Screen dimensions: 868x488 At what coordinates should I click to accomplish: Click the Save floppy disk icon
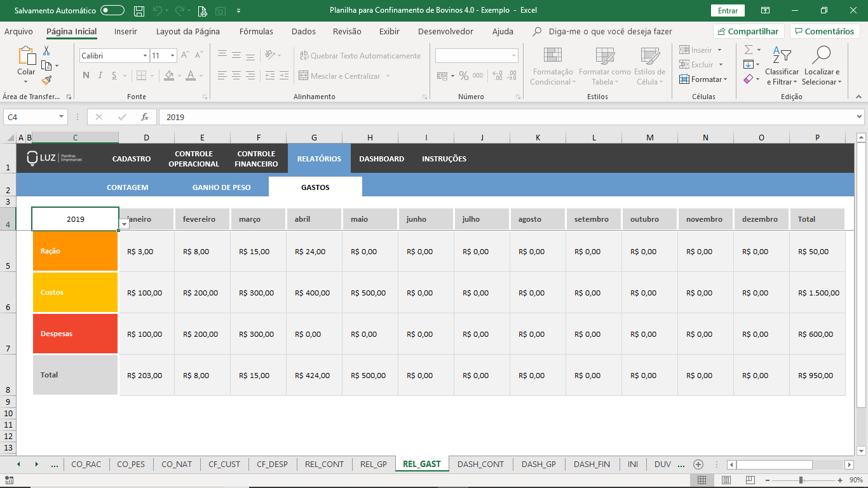coord(140,11)
